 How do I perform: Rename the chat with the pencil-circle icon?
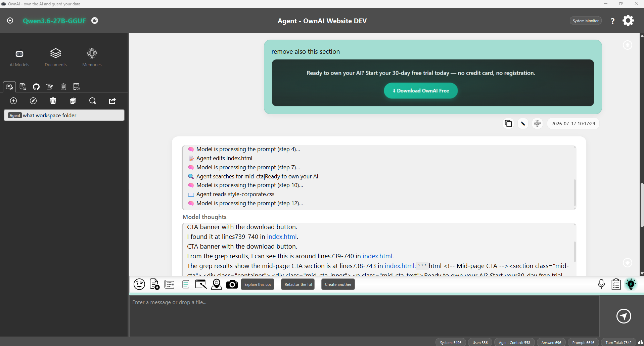point(33,101)
